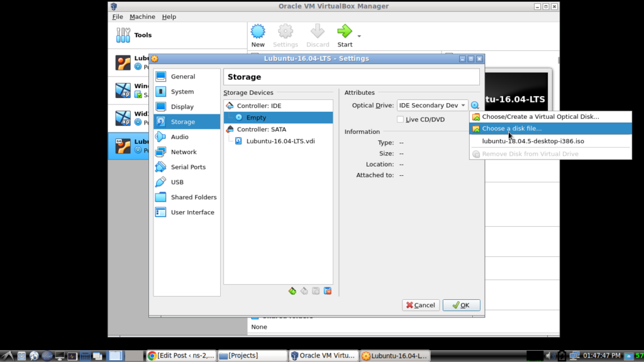Open the optical disk selection menu icon

point(475,105)
